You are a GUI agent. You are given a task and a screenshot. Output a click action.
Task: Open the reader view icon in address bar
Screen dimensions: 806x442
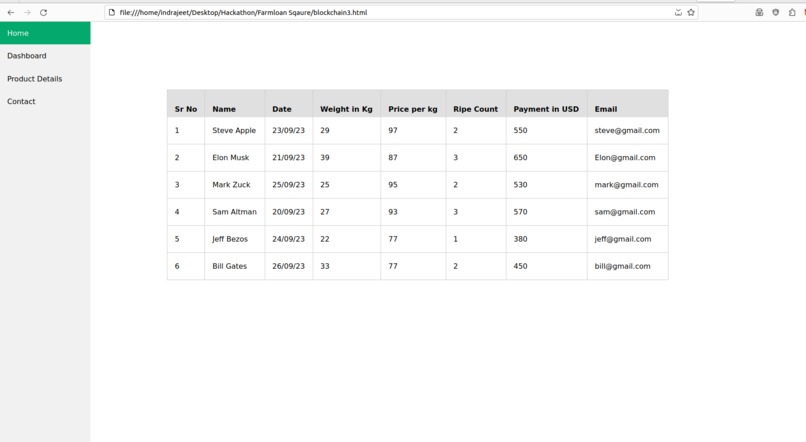678,12
